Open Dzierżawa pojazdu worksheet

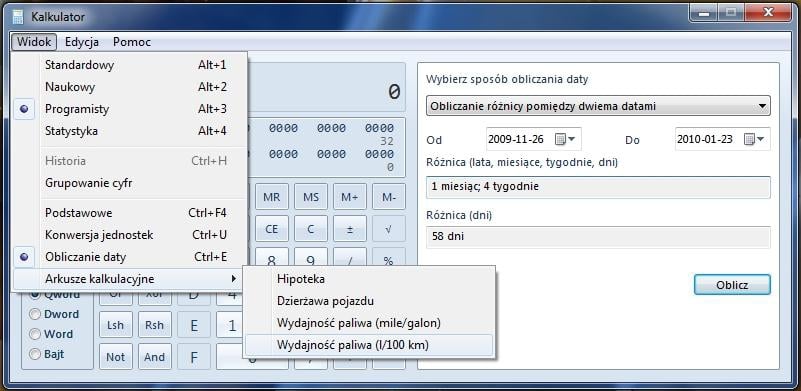[369, 301]
